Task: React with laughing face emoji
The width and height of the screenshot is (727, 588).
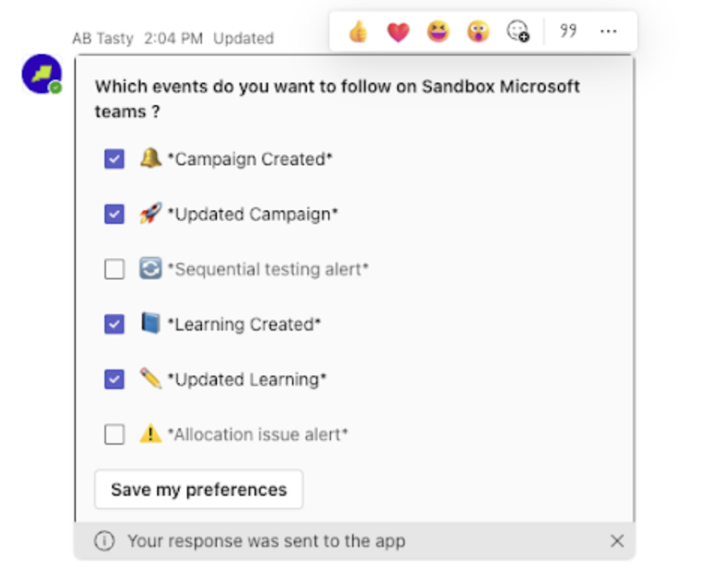Action: pos(438,33)
